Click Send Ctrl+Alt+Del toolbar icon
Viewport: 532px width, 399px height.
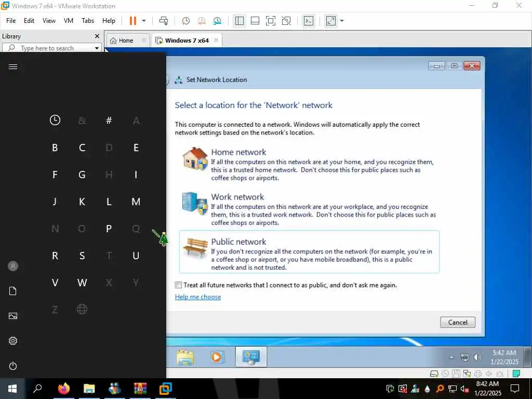point(164,21)
